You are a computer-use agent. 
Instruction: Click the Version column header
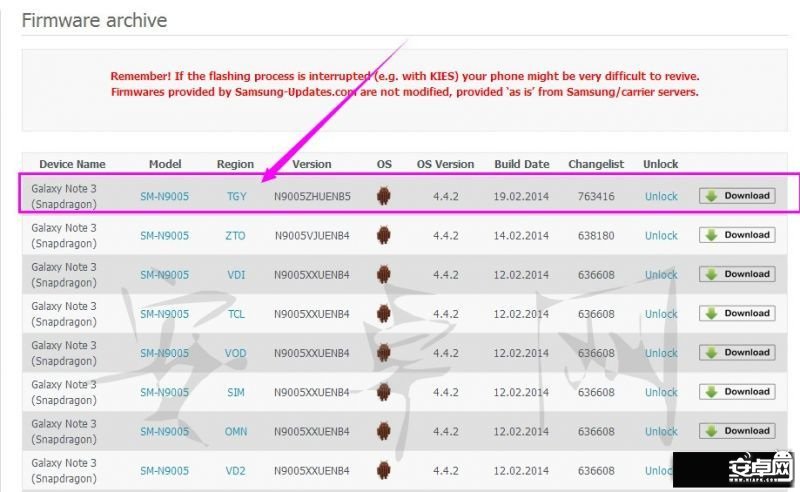(x=312, y=164)
